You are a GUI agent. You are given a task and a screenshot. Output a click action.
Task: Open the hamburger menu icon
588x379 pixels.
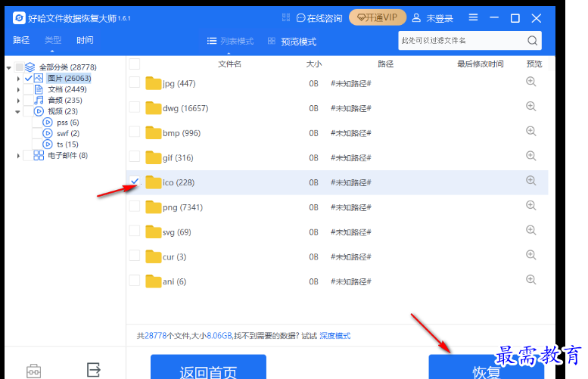pos(473,17)
